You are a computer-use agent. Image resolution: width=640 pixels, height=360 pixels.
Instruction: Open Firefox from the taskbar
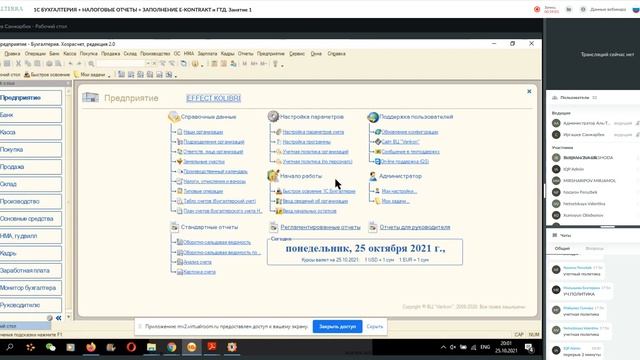91,347
